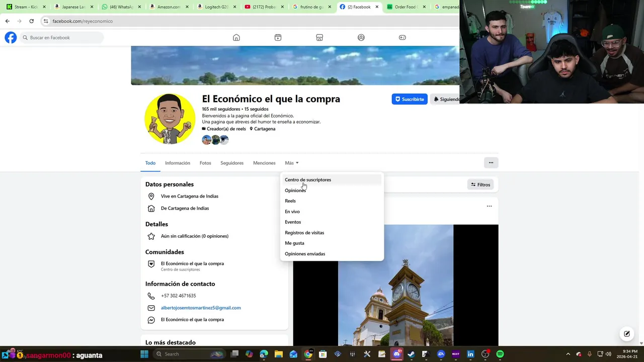Click the browser address bar URL

point(83,21)
